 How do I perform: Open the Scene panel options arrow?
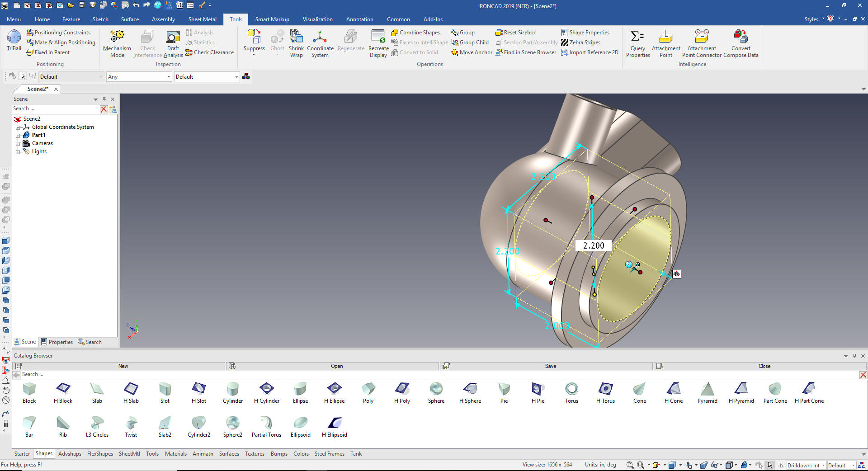95,99
